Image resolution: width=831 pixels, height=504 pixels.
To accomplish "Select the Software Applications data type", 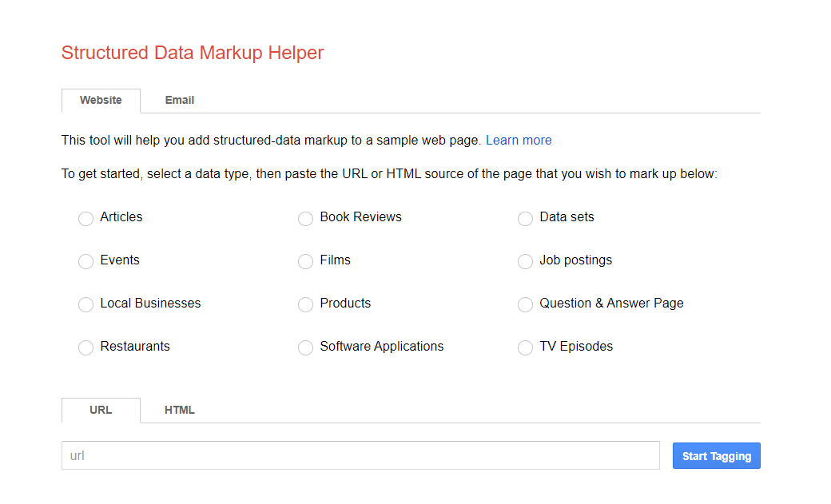I will (x=305, y=347).
